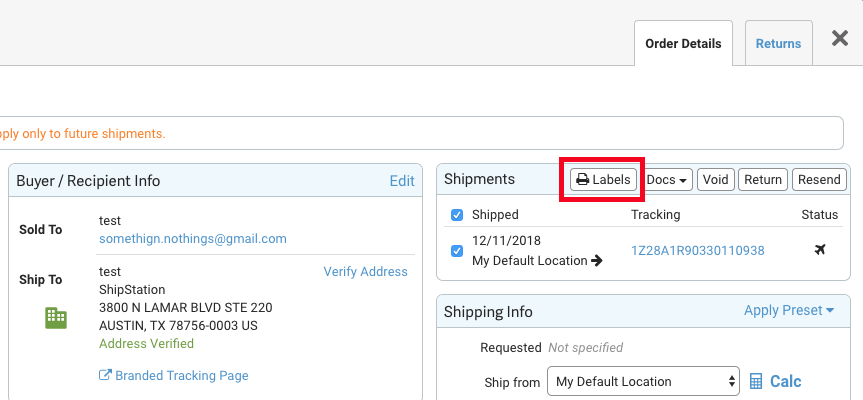Toggle the 12/11/2018 shipment checkbox
The width and height of the screenshot is (863, 400).
click(457, 251)
